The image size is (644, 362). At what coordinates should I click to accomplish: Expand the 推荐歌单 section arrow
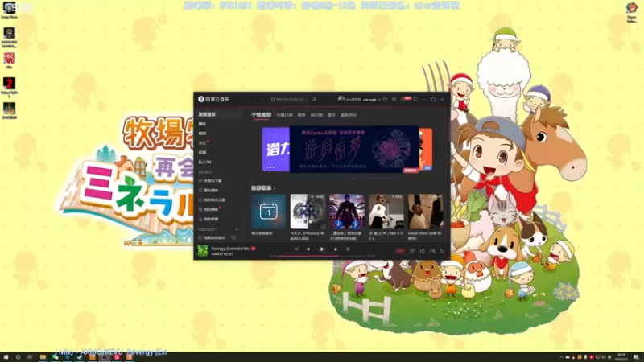[x=275, y=188]
